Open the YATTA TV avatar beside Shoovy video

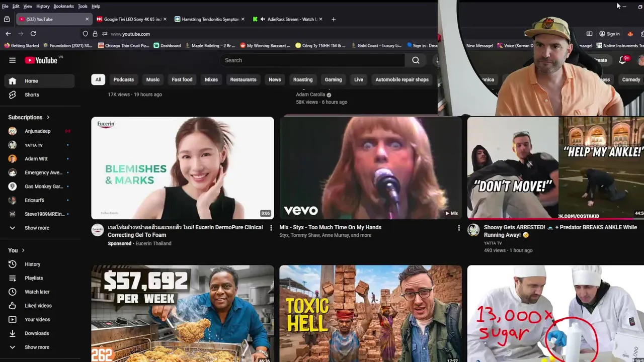point(473,230)
